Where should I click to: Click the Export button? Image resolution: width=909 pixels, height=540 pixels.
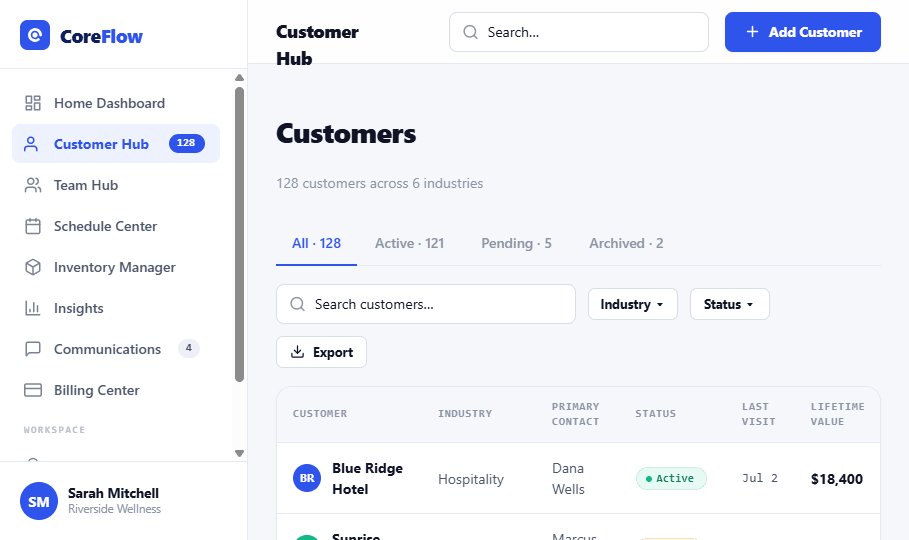321,352
